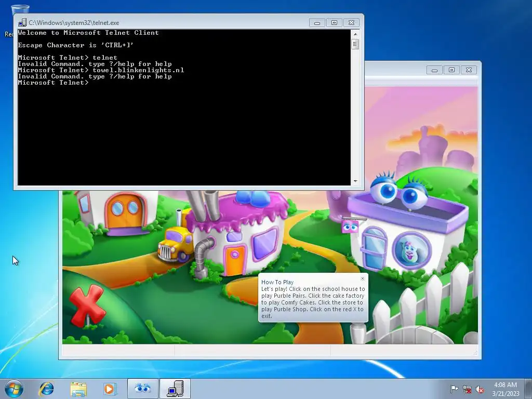Switch to telnet via the taskbar button

(175, 389)
